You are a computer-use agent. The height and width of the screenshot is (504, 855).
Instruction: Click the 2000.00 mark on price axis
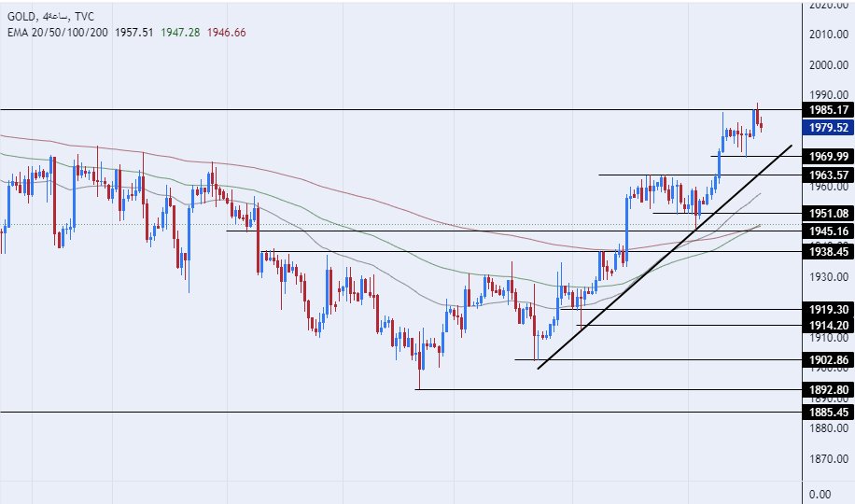click(829, 65)
